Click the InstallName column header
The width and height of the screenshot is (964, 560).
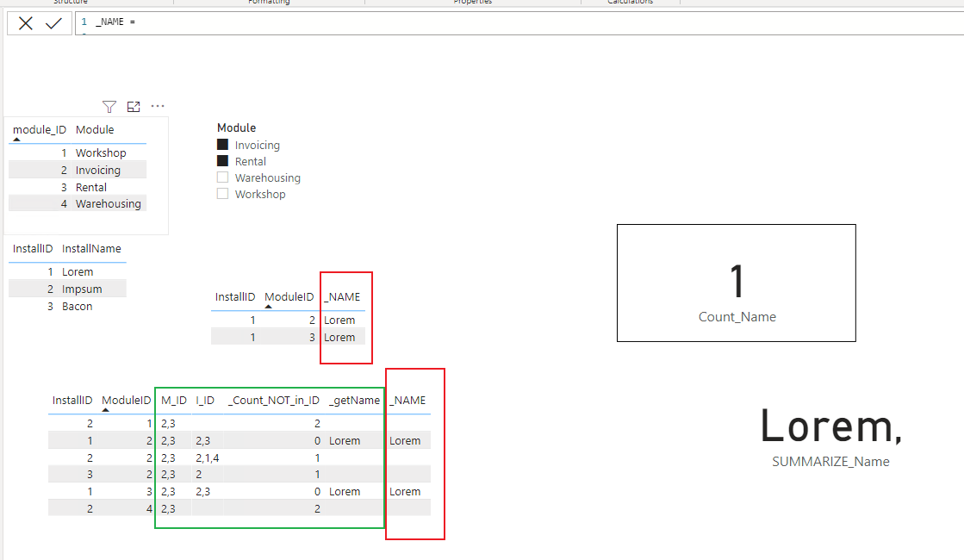point(91,248)
